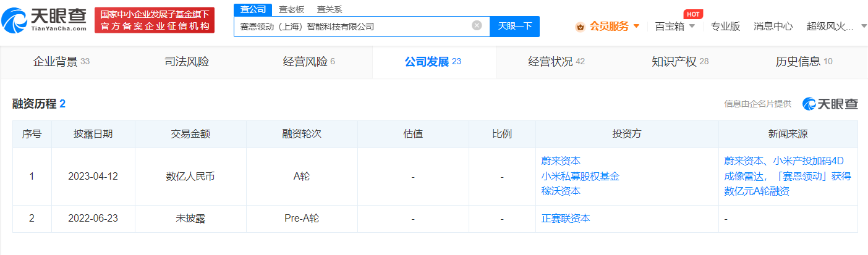The width and height of the screenshot is (868, 255).
Task: Click the 天眼查 logo beside 信息由企名片提供
Action: [830, 104]
